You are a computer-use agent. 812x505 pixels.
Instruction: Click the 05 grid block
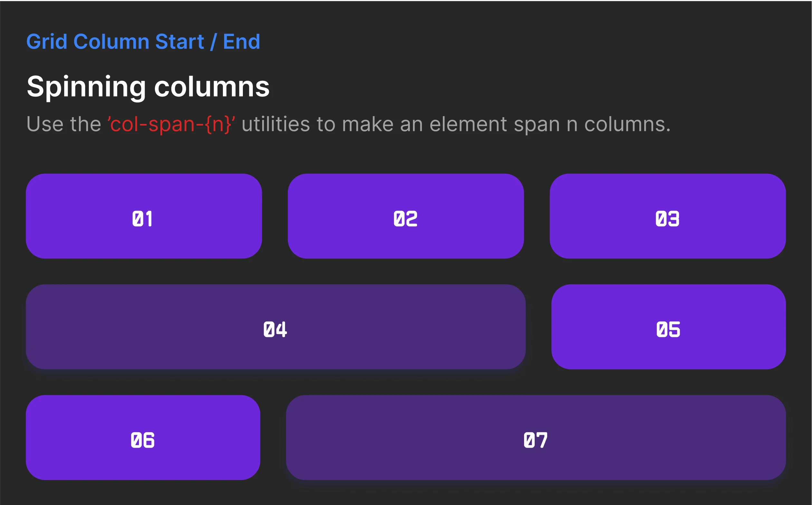(669, 327)
